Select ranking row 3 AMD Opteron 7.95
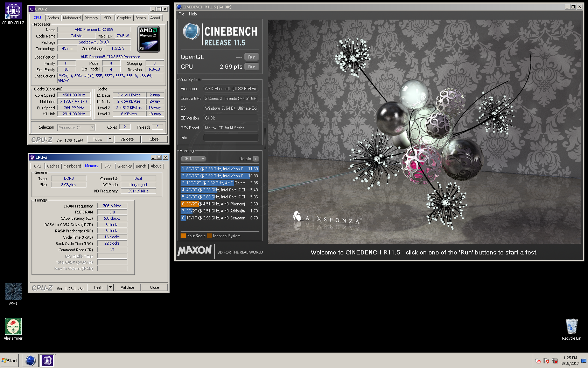Image resolution: width=588 pixels, height=368 pixels. pos(220,183)
